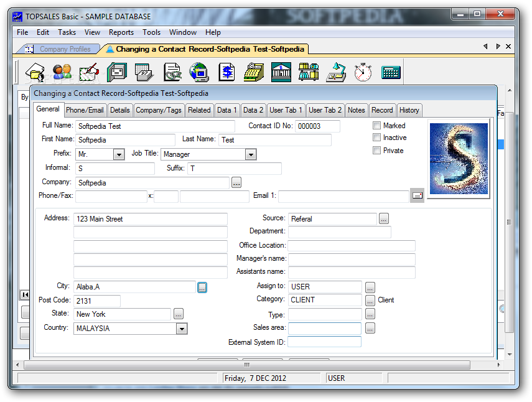Open the dollar sign document icon
This screenshot has width=532, height=402.
coord(226,72)
